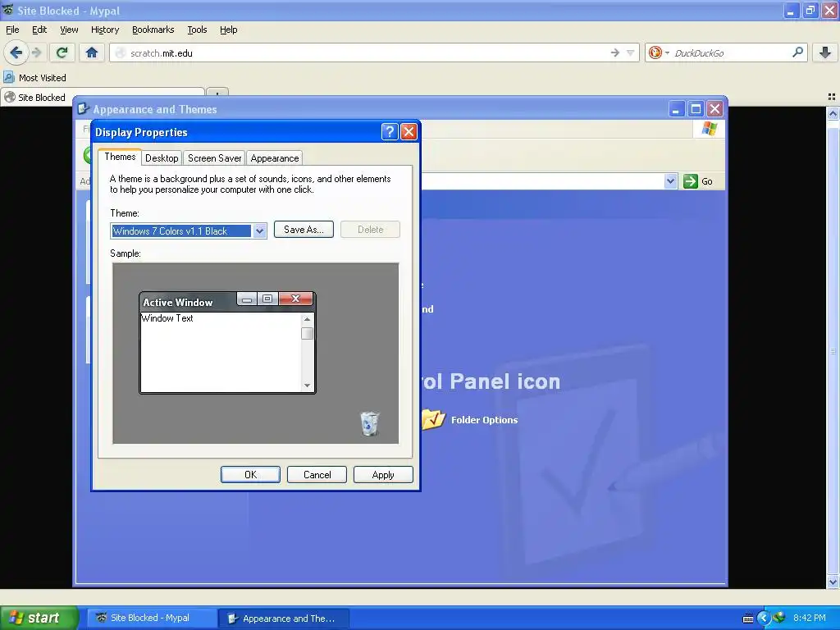Viewport: 840px width, 630px height.
Task: Minimize the Appearance and Themes window
Action: click(x=676, y=109)
